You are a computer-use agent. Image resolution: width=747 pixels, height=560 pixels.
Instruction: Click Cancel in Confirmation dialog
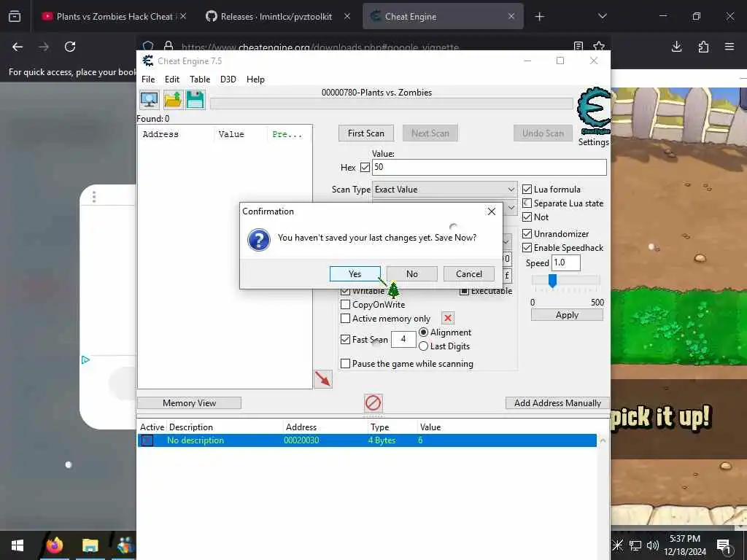pos(469,274)
